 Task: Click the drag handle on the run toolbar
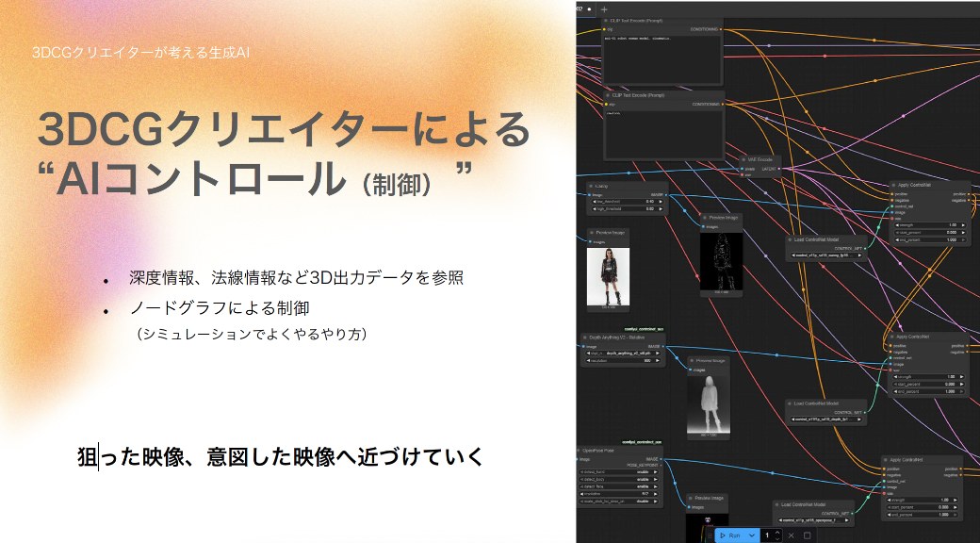coord(711,535)
